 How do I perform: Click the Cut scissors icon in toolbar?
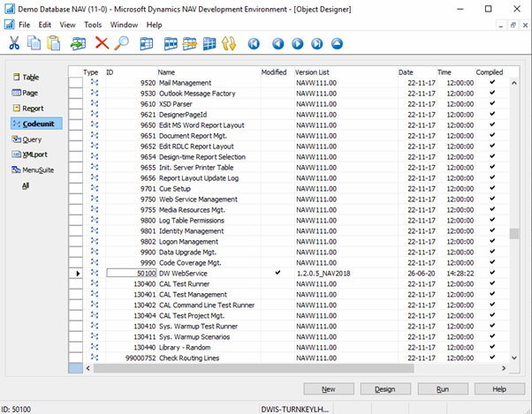point(14,42)
